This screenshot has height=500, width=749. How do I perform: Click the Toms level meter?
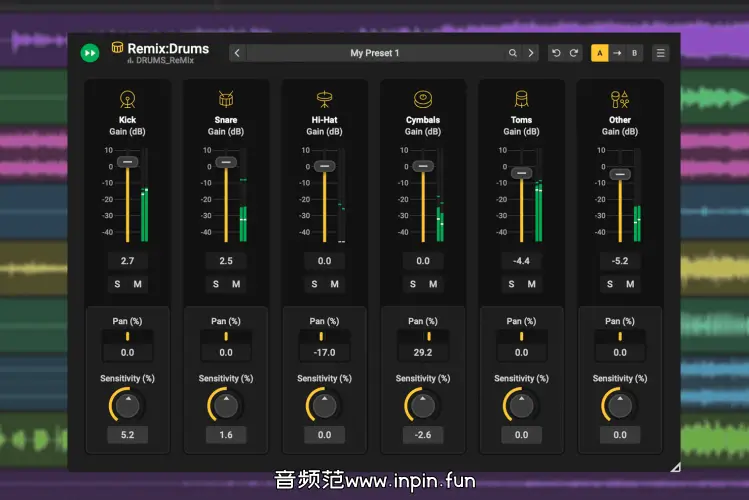(x=539, y=195)
